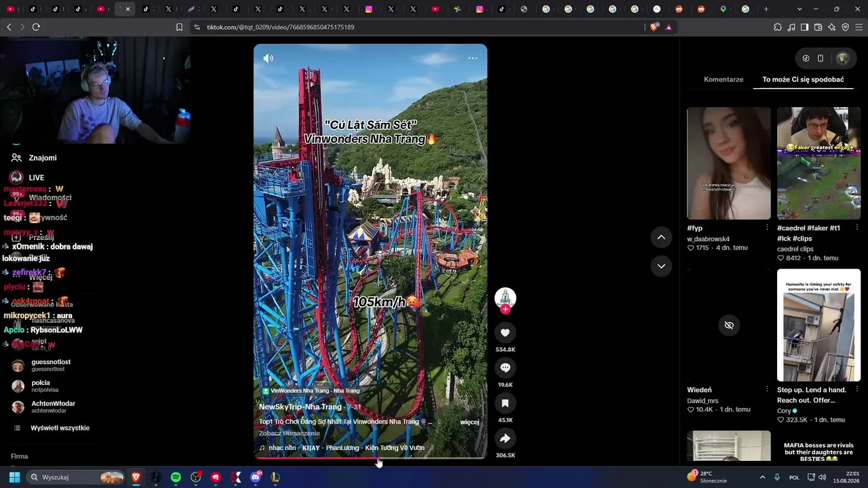Open the video's three-dot options menu
This screenshot has width=868, height=488.
tap(473, 58)
